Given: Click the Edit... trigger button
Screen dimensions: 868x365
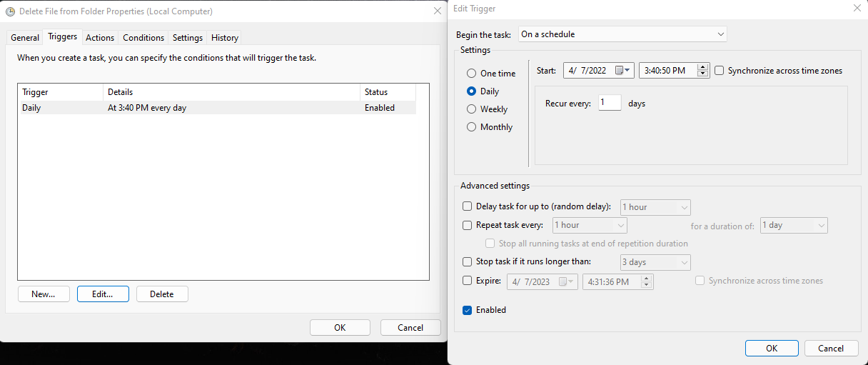Looking at the screenshot, I should point(103,294).
